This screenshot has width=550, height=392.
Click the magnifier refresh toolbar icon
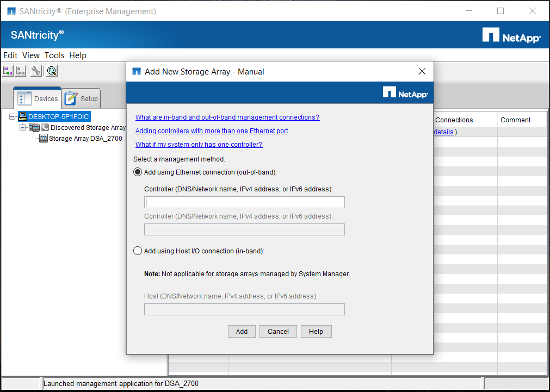[x=52, y=71]
